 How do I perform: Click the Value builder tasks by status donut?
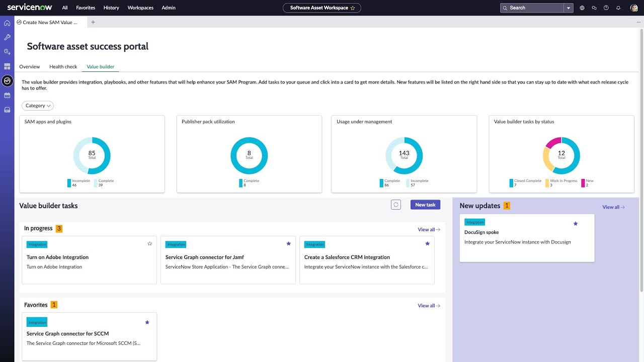(x=561, y=155)
